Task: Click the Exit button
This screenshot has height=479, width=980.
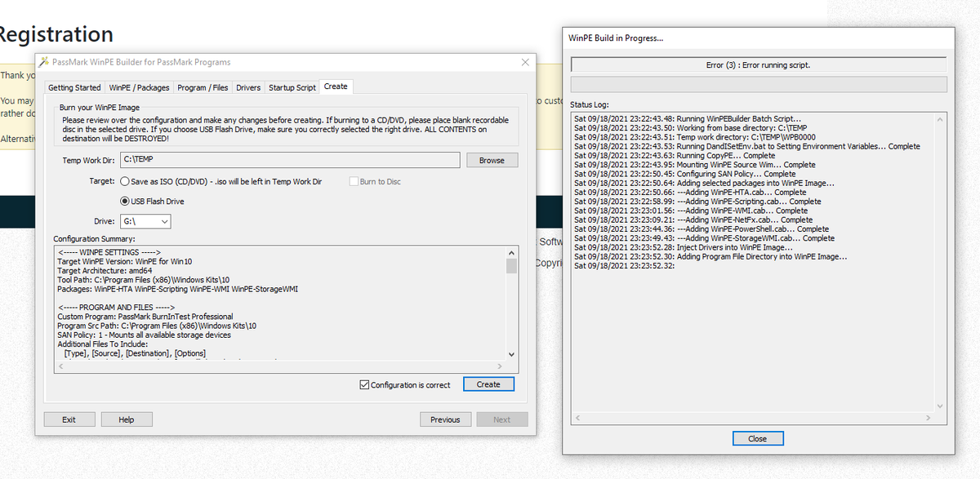Action: [x=69, y=419]
